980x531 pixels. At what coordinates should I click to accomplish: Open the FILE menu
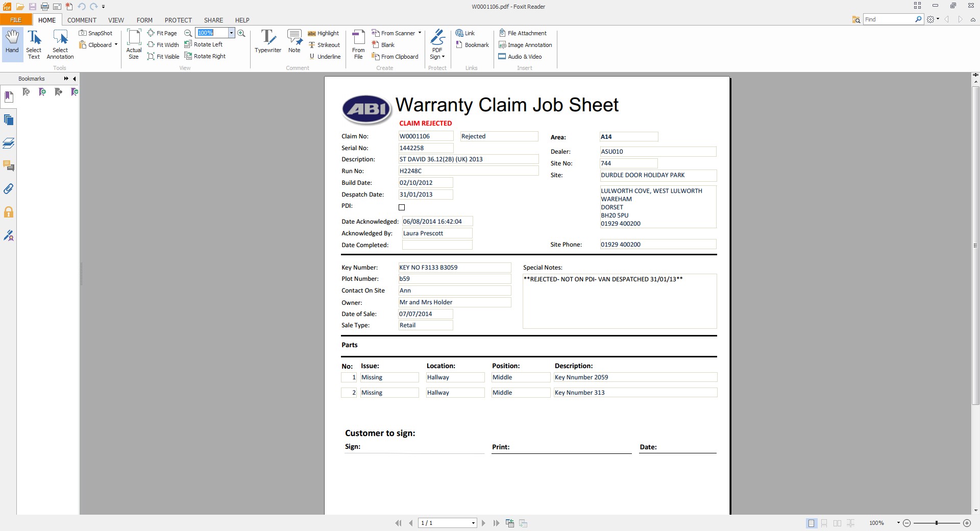coord(16,20)
